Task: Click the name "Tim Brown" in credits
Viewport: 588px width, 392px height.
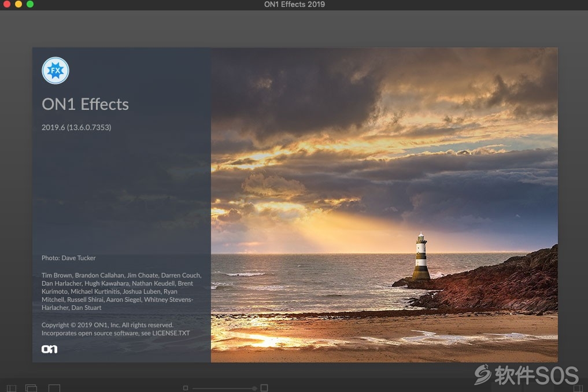Action: 57,275
